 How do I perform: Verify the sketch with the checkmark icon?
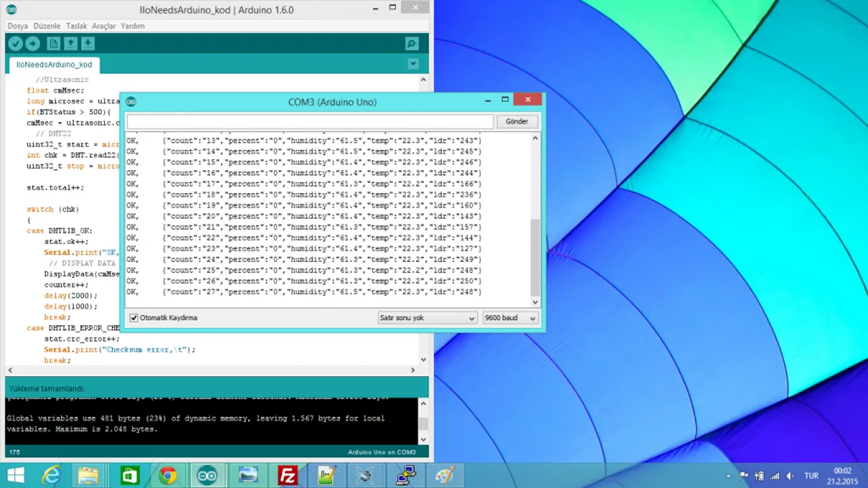click(15, 43)
